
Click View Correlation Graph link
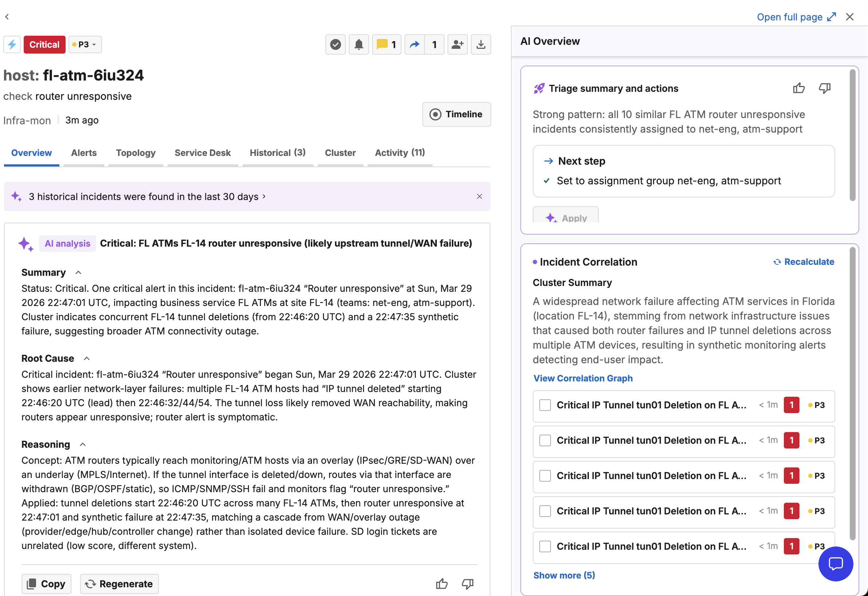tap(583, 378)
